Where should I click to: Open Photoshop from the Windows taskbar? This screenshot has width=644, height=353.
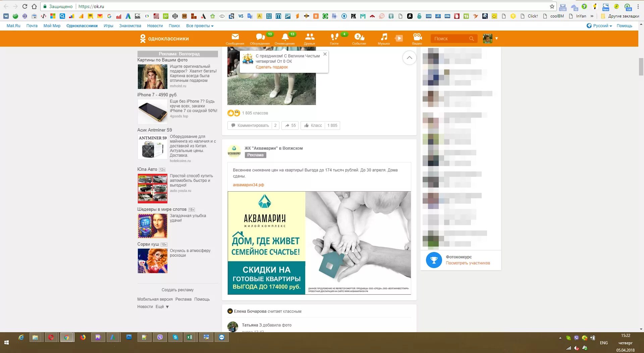coord(129,337)
